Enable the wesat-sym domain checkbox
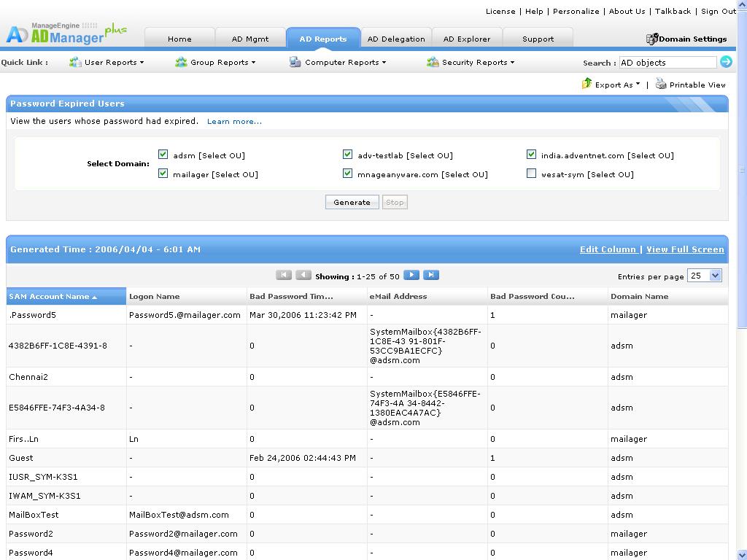The height and width of the screenshot is (560, 747). [x=532, y=174]
